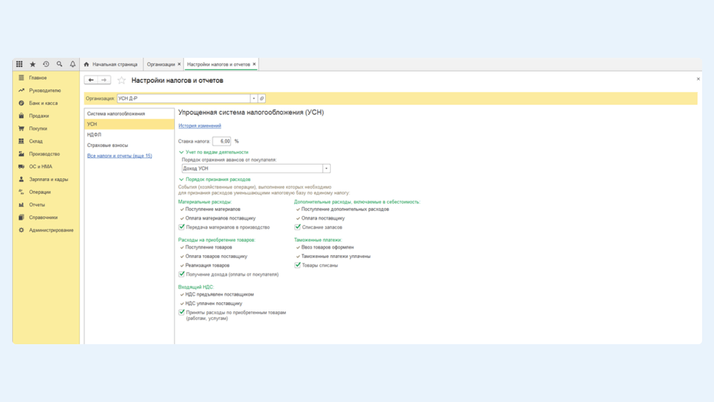Image resolution: width=714 pixels, height=402 pixels.
Task: Select НДФЛ in left list
Action: tap(129, 135)
